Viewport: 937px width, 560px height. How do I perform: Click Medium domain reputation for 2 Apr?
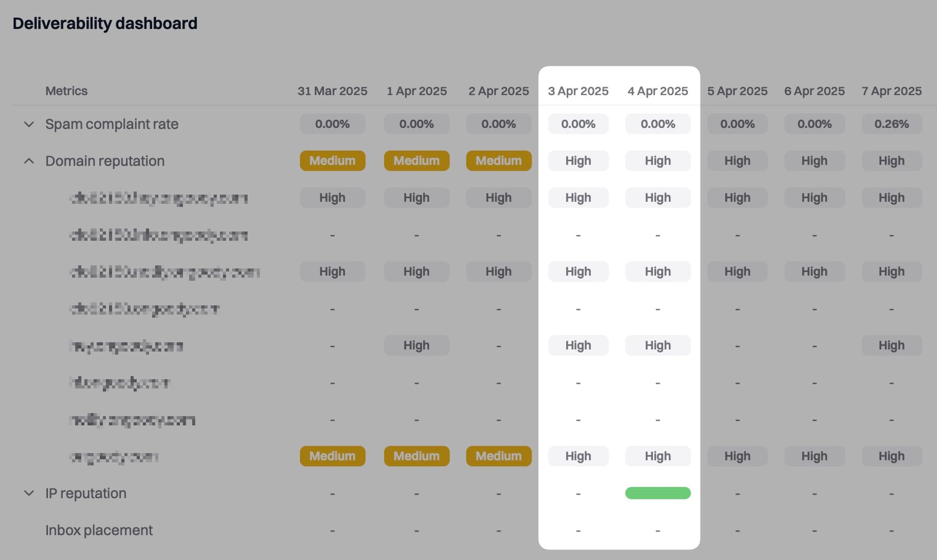(x=498, y=161)
